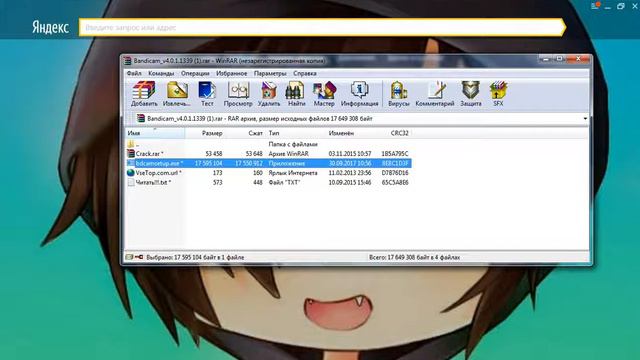Click the Crack.rar archive icon
The width and height of the screenshot is (640, 360).
click(x=131, y=153)
